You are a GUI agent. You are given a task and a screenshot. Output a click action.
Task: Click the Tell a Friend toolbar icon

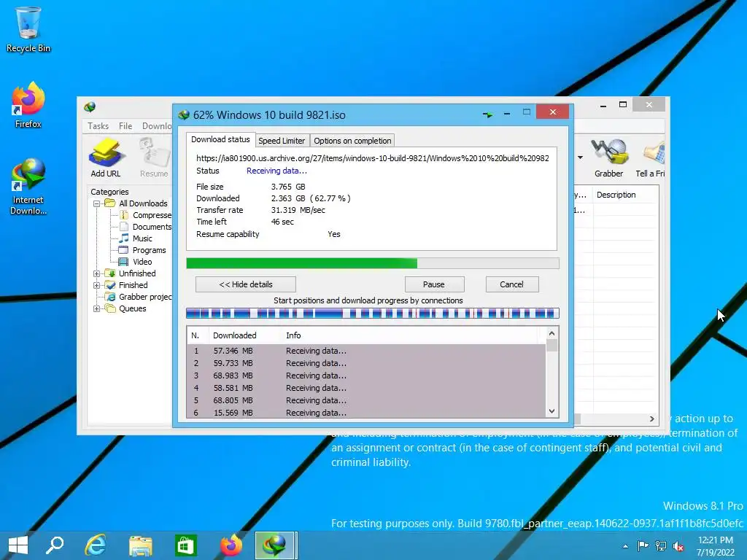click(651, 157)
